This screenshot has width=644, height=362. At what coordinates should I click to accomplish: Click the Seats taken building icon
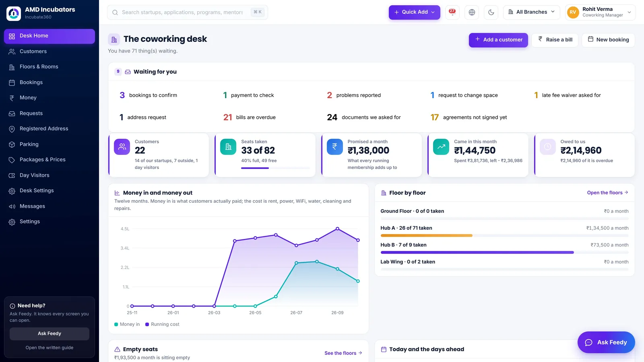(228, 147)
